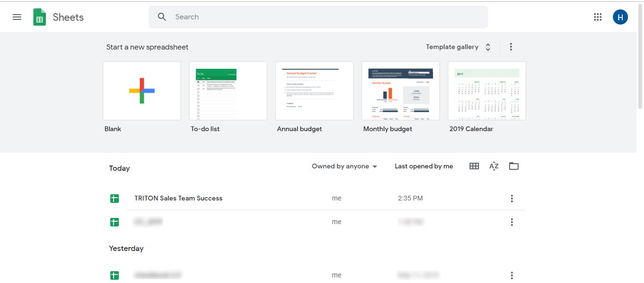Viewport: 644px width, 283px height.
Task: Open the file picker folder icon
Action: click(514, 166)
